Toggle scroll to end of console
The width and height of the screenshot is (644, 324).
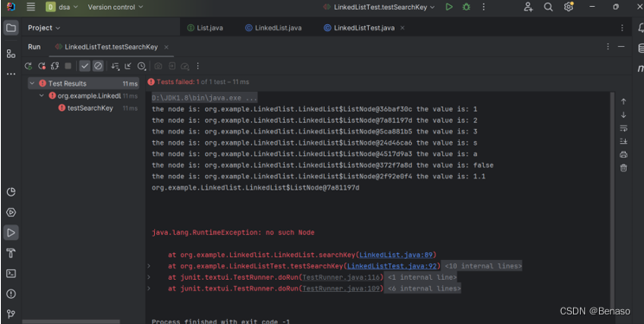pyautogui.click(x=623, y=141)
